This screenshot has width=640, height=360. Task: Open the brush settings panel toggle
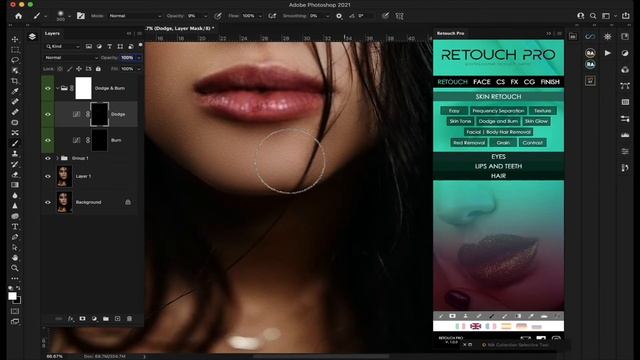[x=81, y=16]
